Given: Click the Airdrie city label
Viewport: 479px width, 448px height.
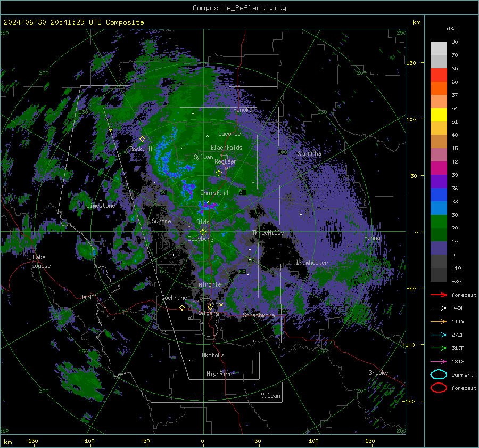Looking at the screenshot, I should coord(210,284).
